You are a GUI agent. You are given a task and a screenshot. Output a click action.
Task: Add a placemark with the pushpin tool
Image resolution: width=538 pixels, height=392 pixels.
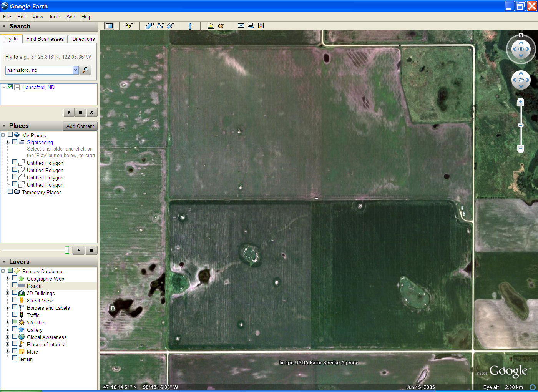pyautogui.click(x=129, y=26)
